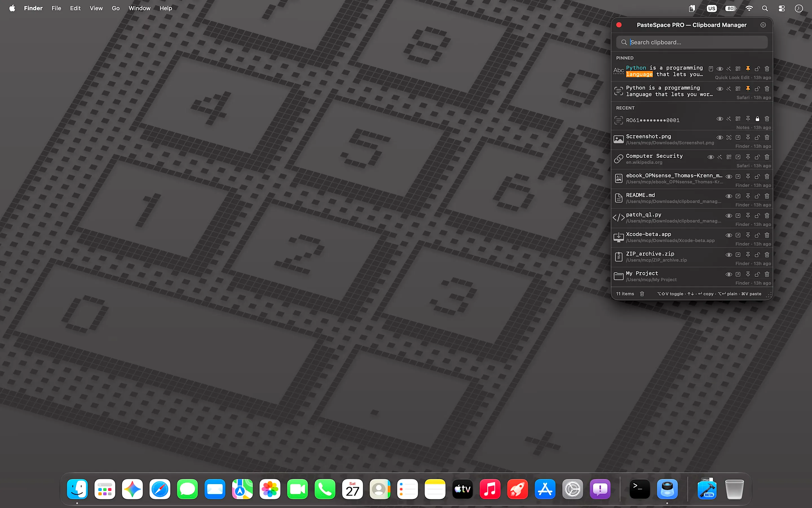
Task: Delete the Quick Look Edit Python item
Action: click(x=767, y=69)
